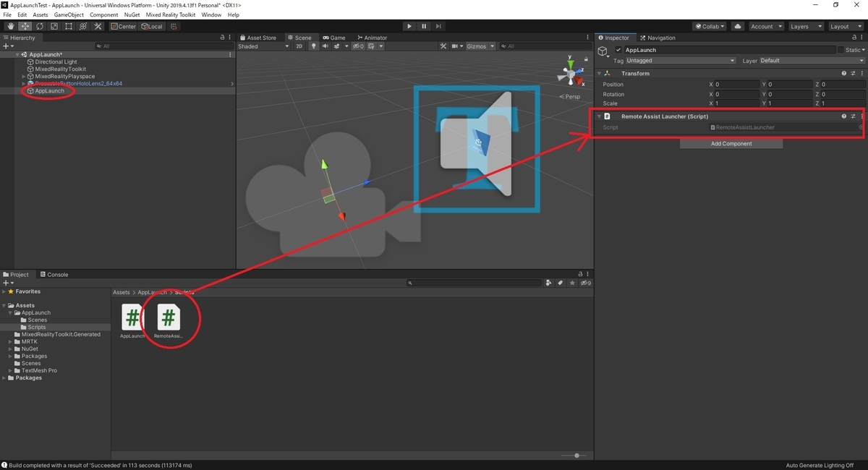Toggle AppLaunch object active checkbox

point(618,50)
